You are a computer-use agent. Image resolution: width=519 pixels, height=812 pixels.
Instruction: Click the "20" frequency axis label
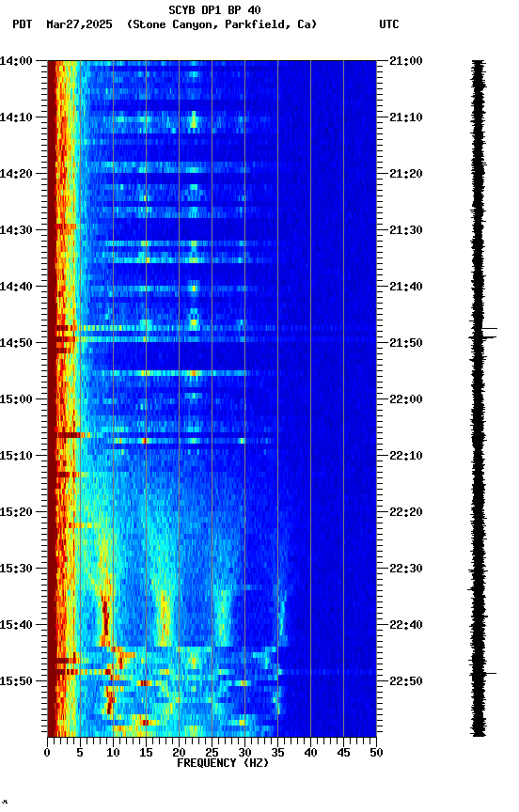click(179, 753)
